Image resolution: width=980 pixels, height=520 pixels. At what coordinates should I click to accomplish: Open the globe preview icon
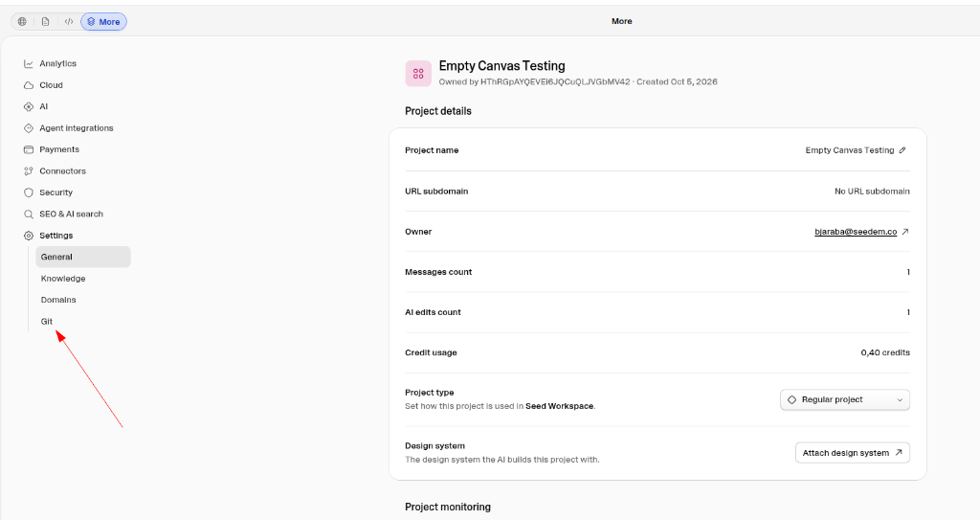tap(23, 21)
